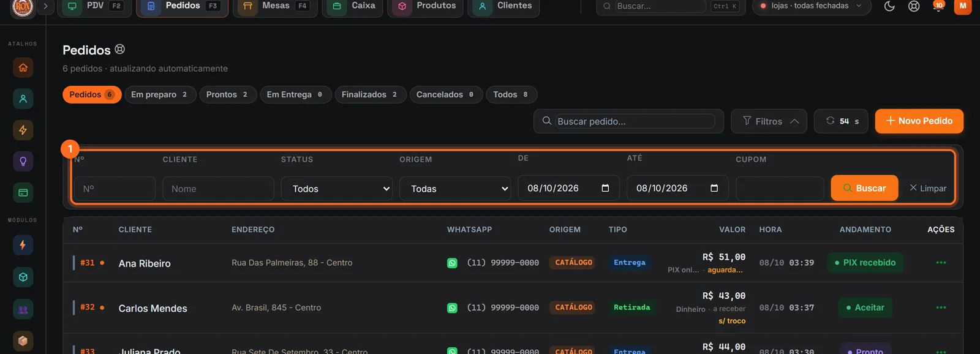Viewport: 980px width, 354px height.
Task: Filter by Prontos orders
Action: point(228,94)
